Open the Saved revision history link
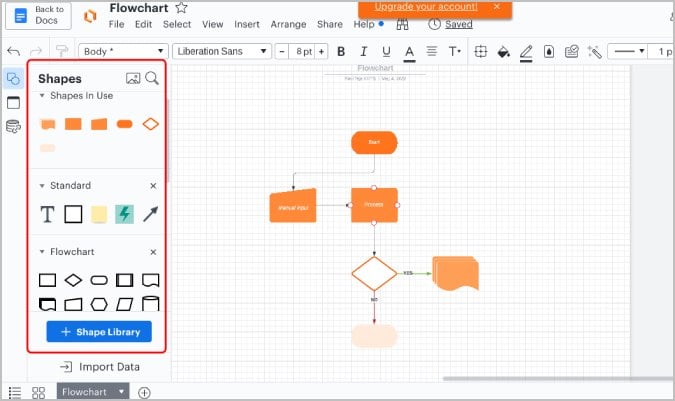Screen dimensions: 675x401 [x=458, y=25]
